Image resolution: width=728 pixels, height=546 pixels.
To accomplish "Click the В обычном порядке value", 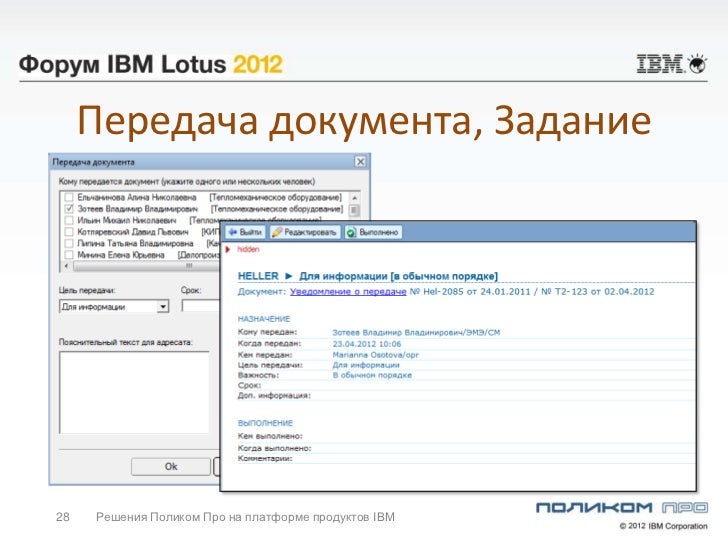I will (x=372, y=375).
